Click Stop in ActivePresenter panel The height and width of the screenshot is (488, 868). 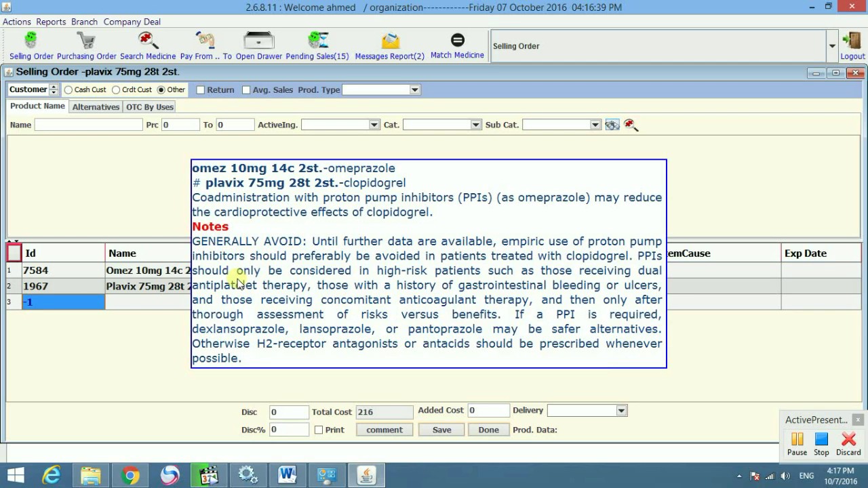(821, 445)
